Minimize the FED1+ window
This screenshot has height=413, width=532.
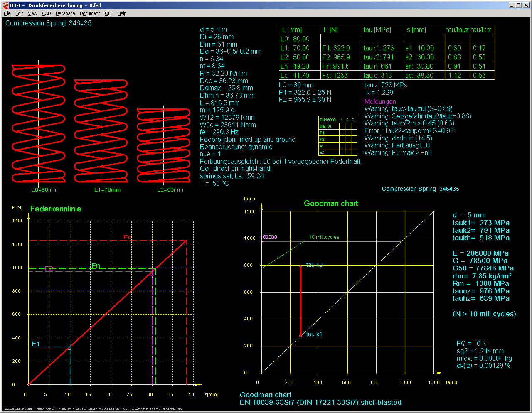click(x=512, y=5)
